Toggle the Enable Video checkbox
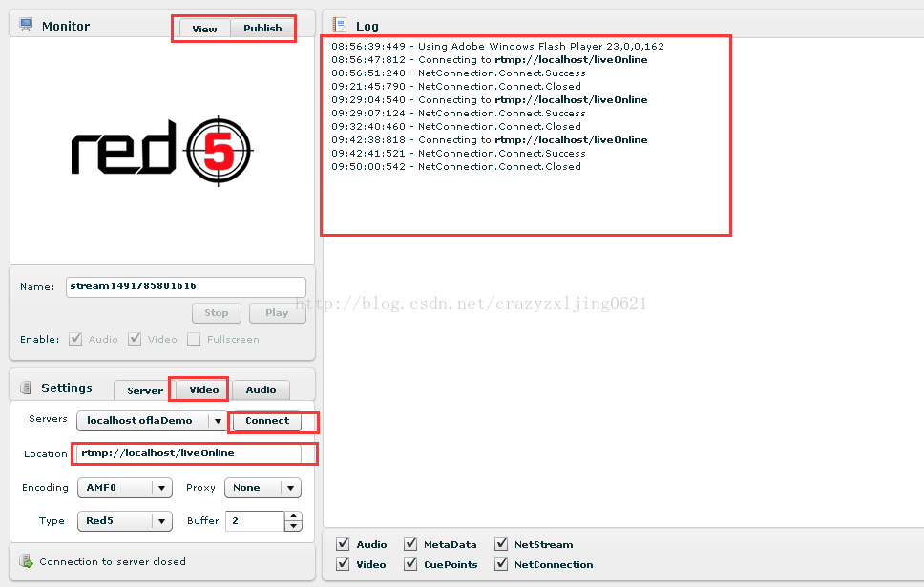 click(x=135, y=339)
